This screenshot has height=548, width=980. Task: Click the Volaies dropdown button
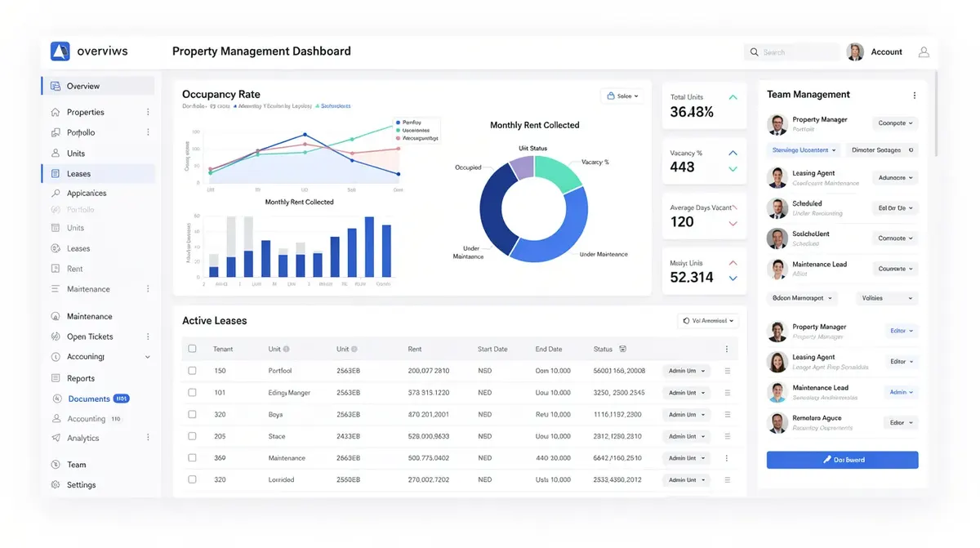886,298
